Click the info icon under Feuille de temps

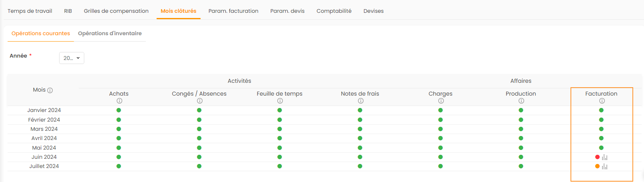(x=280, y=101)
